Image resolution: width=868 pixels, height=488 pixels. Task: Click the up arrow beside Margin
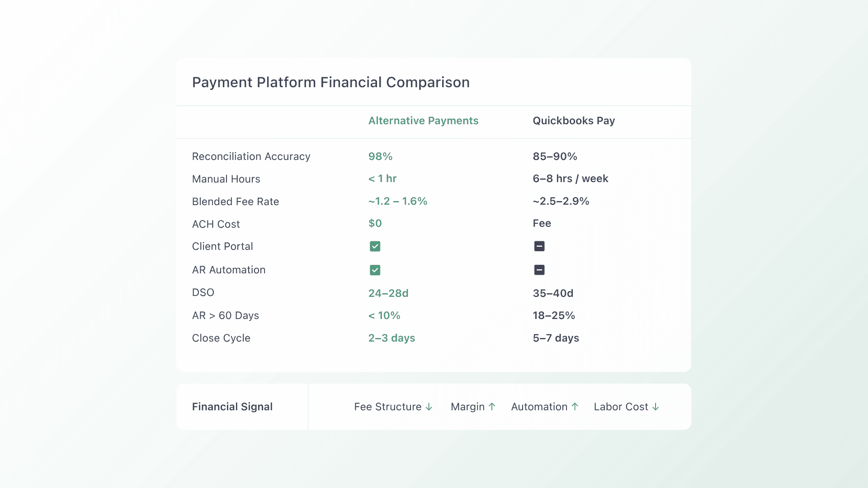(492, 407)
